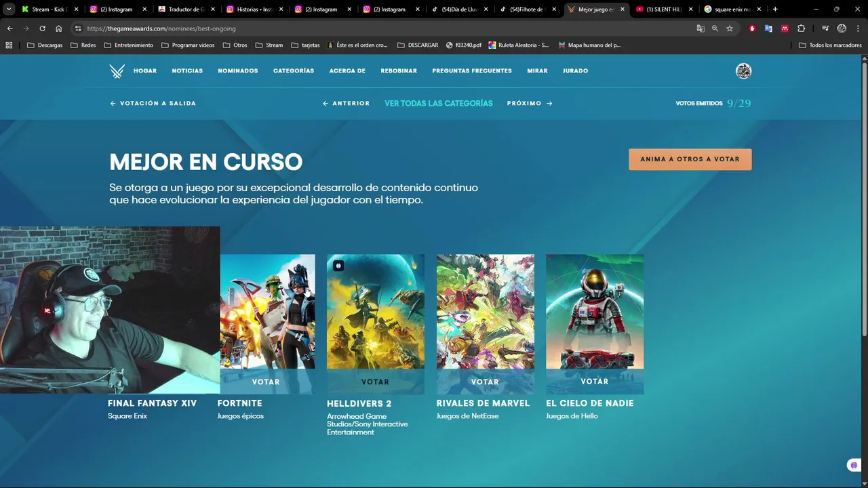Screen dimensions: 868x488
Task: Switch to the Día de Lluv TikTok tab
Action: click(x=460, y=9)
